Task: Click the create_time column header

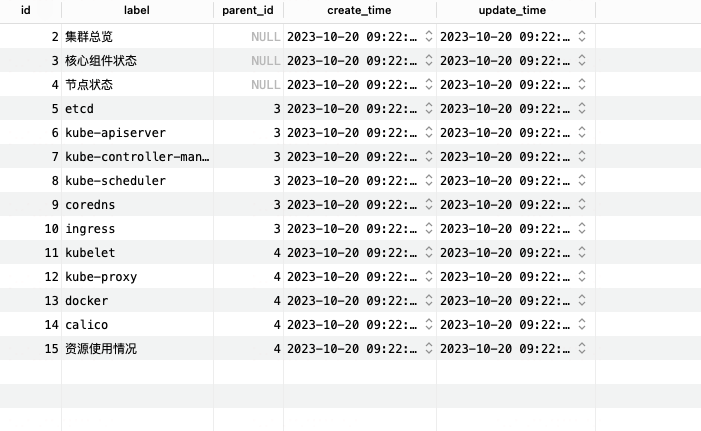Action: point(359,10)
